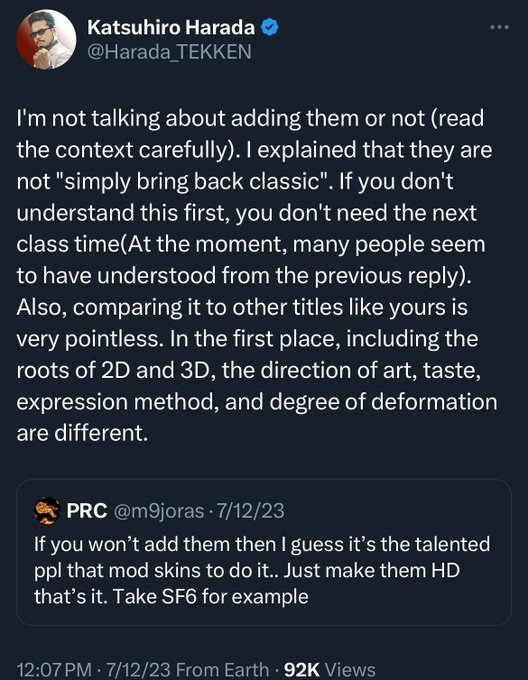Open Katsuhiro Harada's profile picture
The height and width of the screenshot is (680, 528).
click(46, 39)
